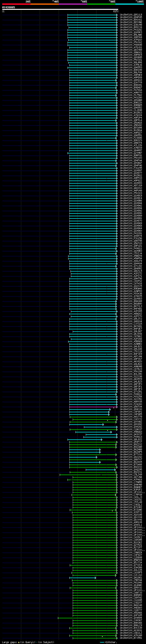The image size is (146, 644).
Task: Select hit label UniRef100_C0H367
Action: tap(131, 620)
